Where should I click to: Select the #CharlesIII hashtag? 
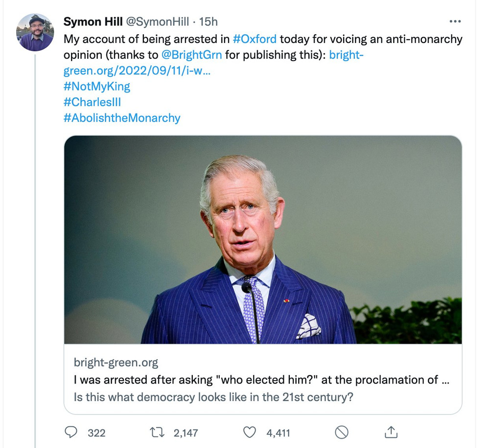tap(92, 102)
